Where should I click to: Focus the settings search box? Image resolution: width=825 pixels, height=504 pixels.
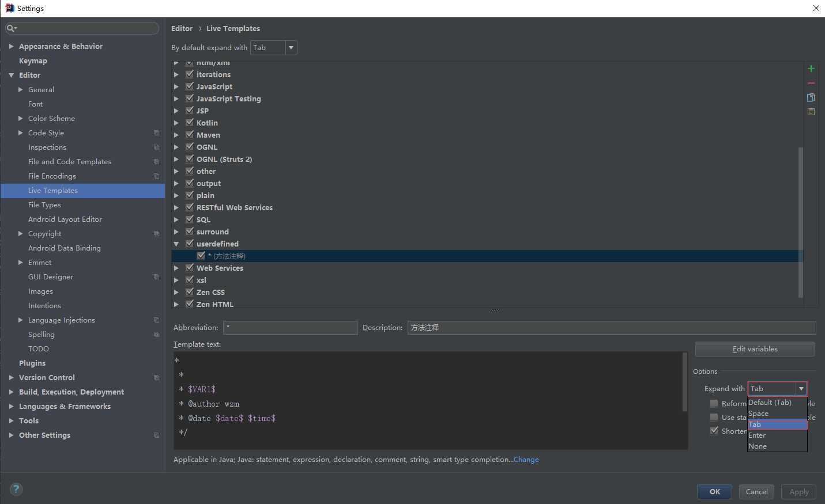point(82,28)
